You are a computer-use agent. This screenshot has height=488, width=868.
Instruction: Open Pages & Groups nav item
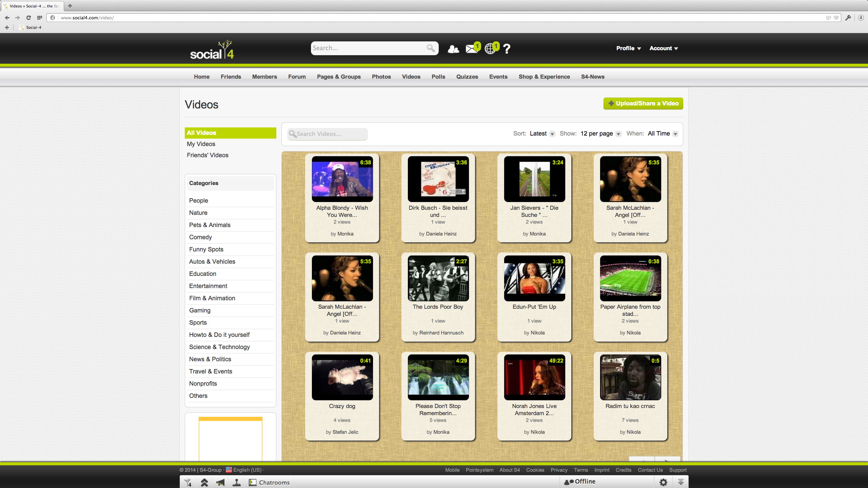pyautogui.click(x=339, y=77)
